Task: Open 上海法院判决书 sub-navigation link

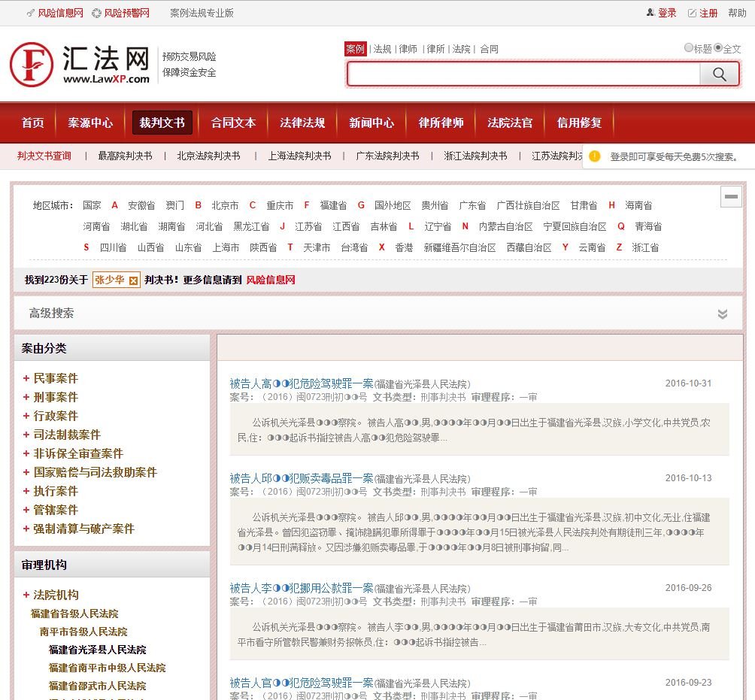Action: click(299, 156)
